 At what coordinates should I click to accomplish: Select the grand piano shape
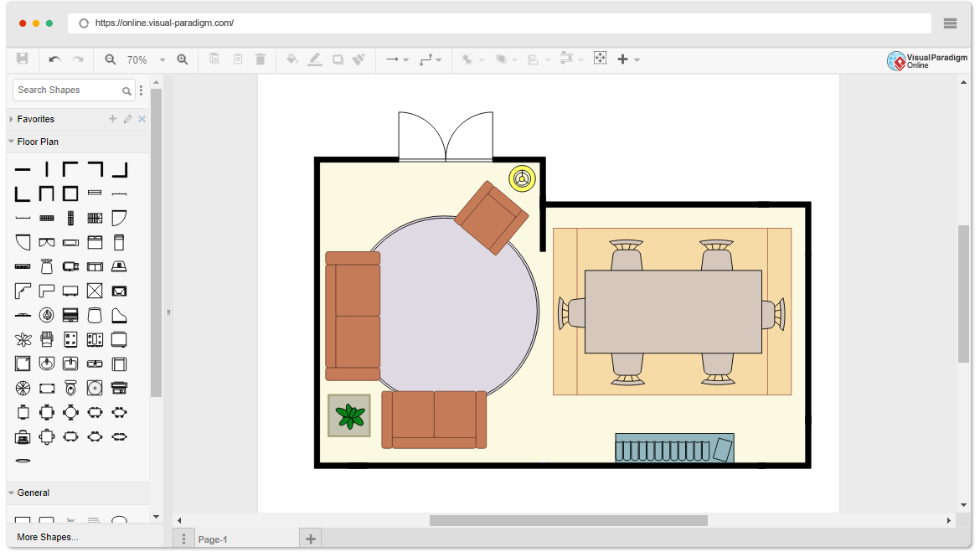click(x=119, y=315)
